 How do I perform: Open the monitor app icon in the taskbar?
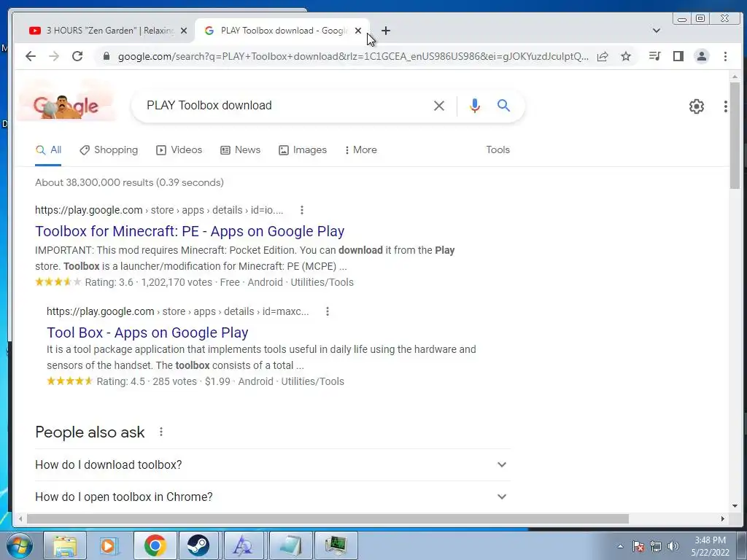(336, 545)
